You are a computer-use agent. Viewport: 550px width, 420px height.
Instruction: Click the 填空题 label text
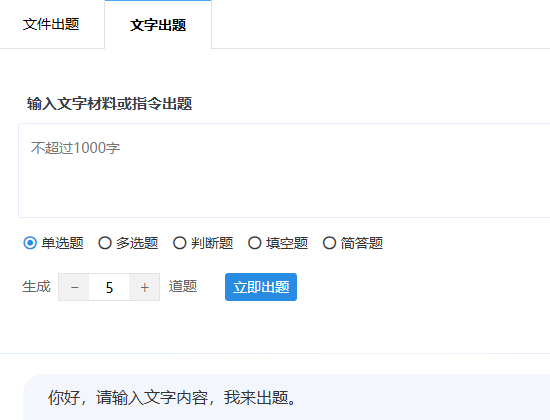(287, 243)
